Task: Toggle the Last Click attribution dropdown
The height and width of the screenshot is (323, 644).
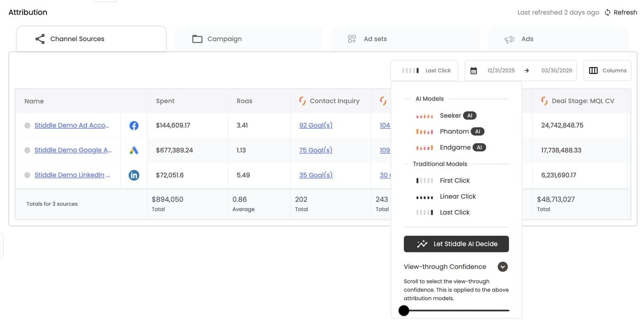Action: 424,70
